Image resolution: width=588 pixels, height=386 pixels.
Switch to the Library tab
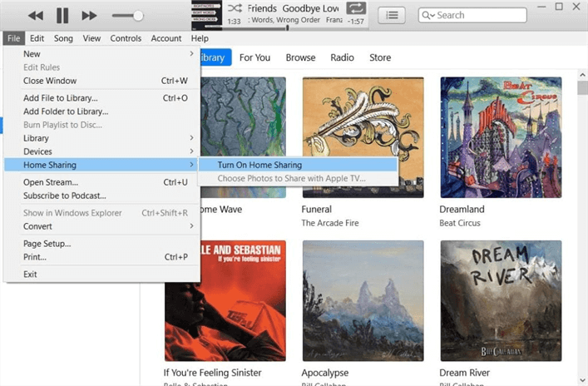(x=215, y=57)
